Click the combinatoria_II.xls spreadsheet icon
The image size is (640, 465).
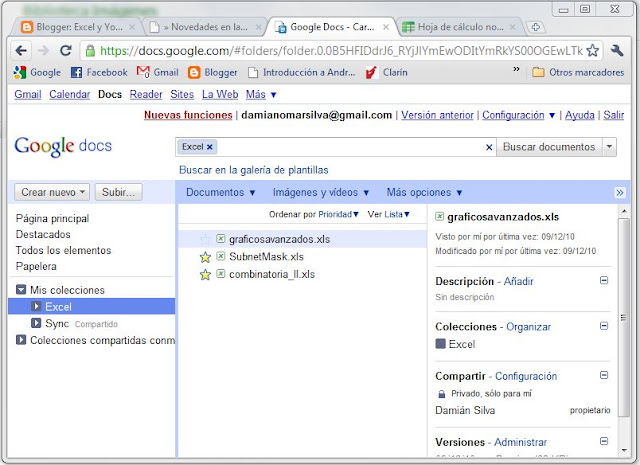tap(220, 274)
